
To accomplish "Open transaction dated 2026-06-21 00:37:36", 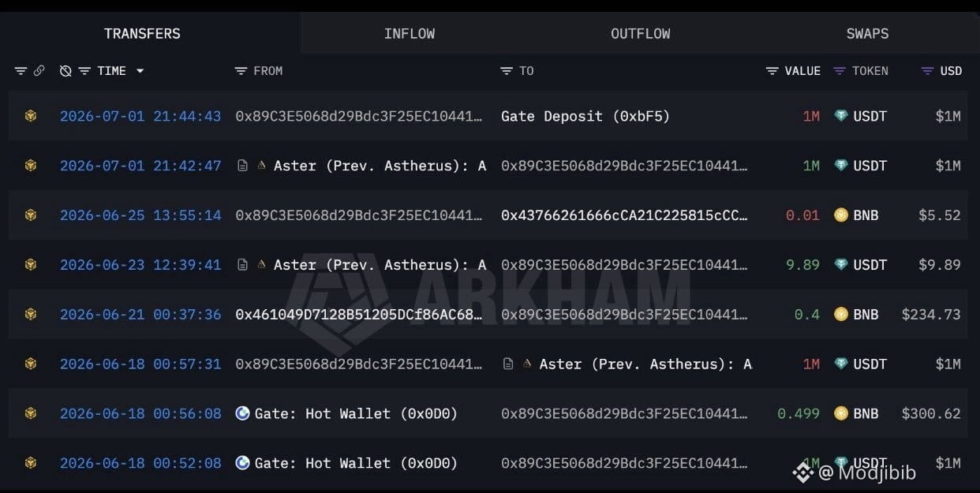I will point(140,314).
